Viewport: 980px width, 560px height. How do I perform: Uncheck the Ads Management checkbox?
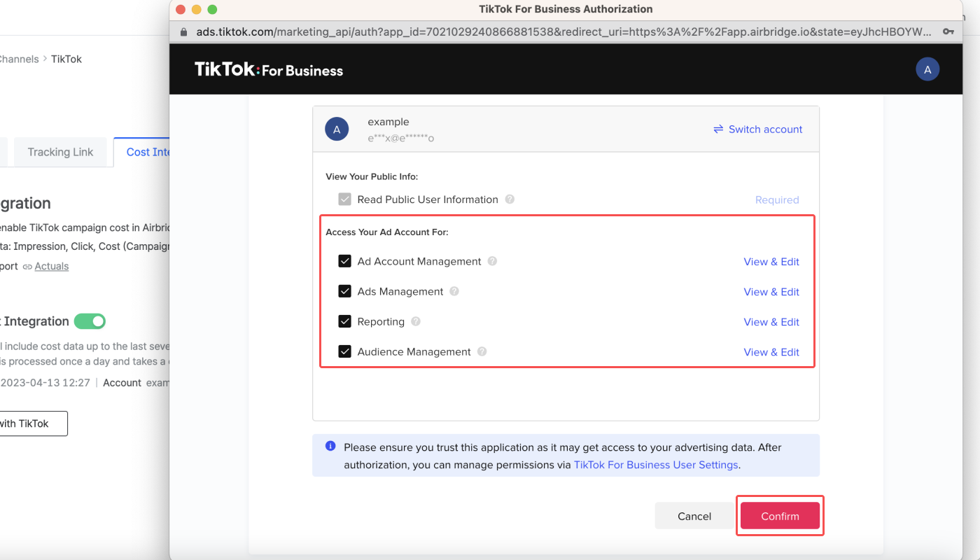(344, 291)
